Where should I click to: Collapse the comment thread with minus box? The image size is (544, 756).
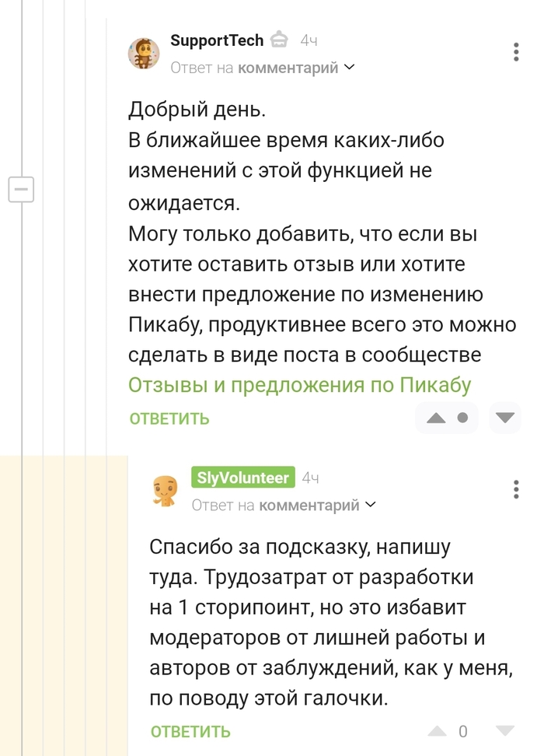(21, 189)
